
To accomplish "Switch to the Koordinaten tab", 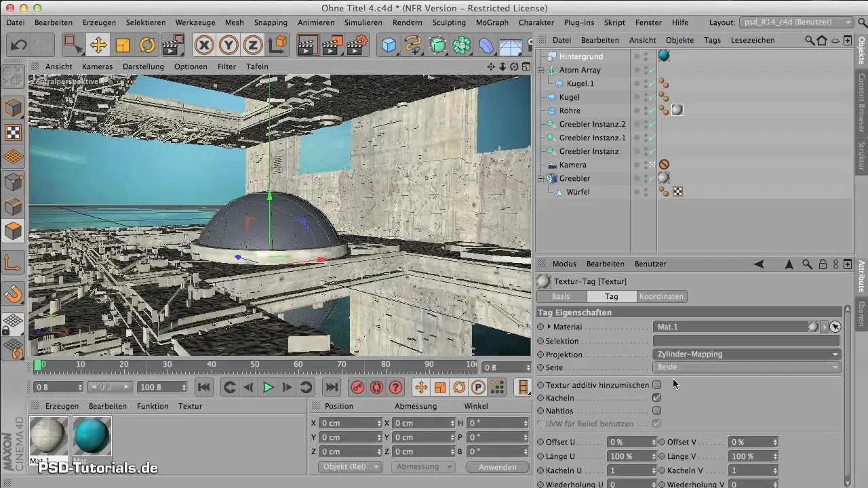I will click(x=662, y=296).
